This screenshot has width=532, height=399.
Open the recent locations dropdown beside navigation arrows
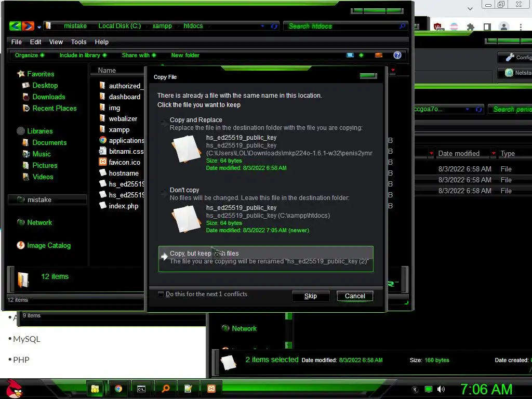pos(39,27)
